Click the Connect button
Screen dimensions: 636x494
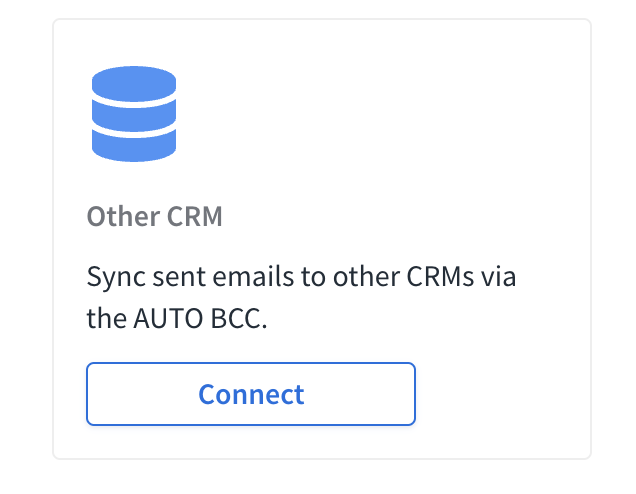[251, 394]
